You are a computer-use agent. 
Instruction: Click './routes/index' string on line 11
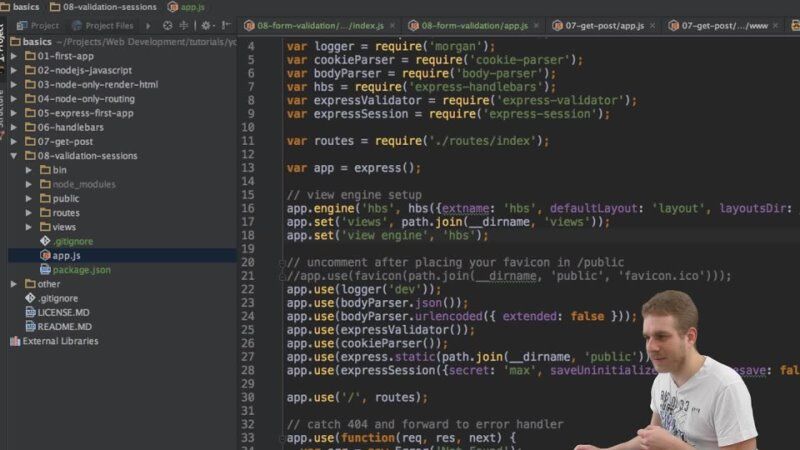(482, 141)
